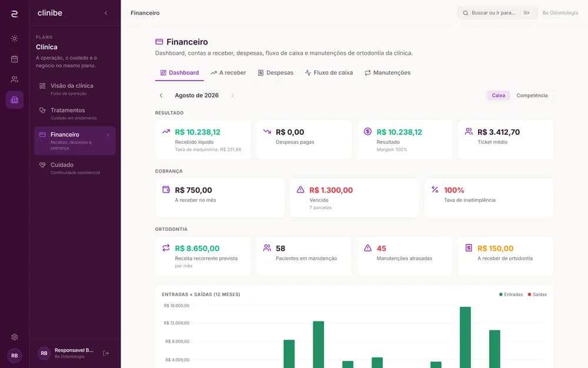The height and width of the screenshot is (368, 588).
Task: Click the Ticket médio people icon
Action: (469, 131)
